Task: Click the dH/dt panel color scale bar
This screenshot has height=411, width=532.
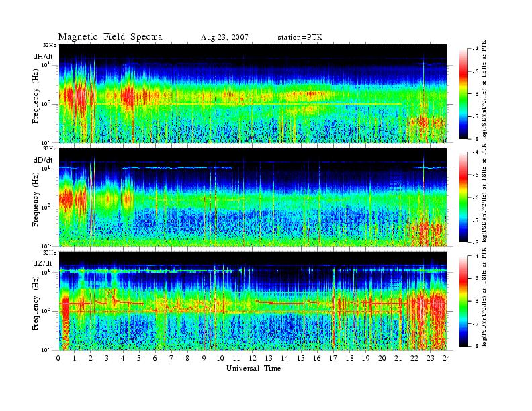Action: pyautogui.click(x=463, y=93)
